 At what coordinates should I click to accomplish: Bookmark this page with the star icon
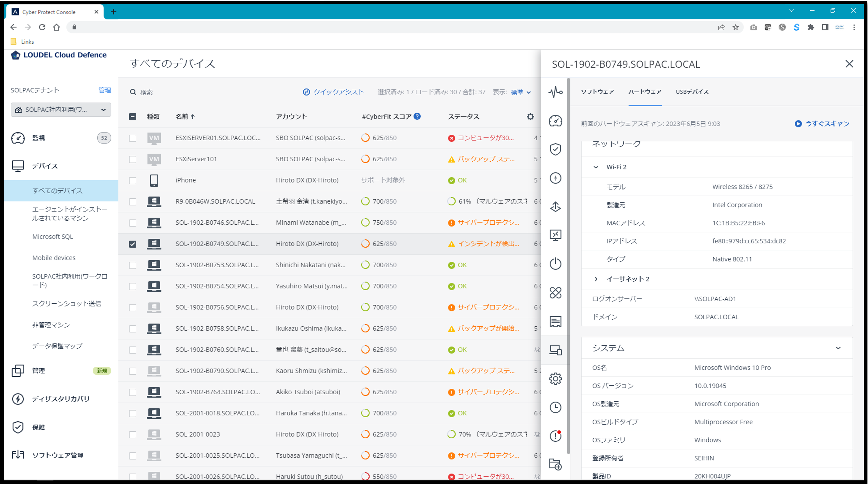click(x=736, y=27)
